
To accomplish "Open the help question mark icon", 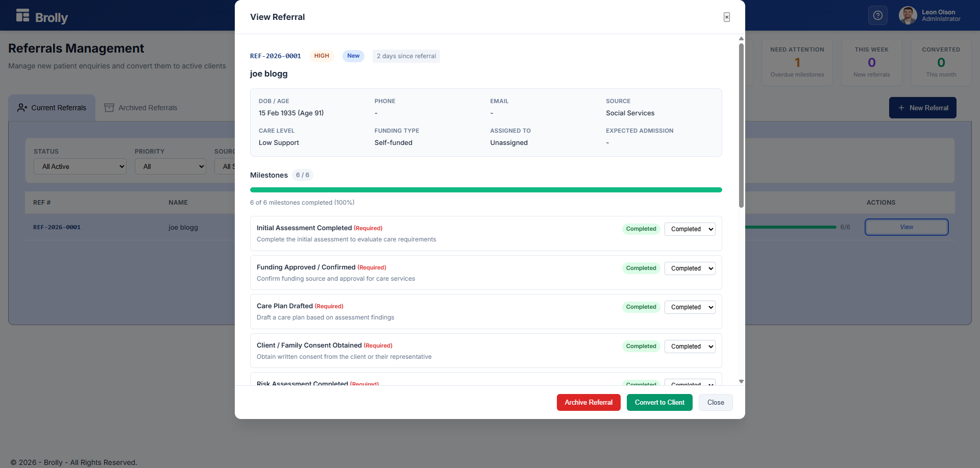I will (877, 16).
